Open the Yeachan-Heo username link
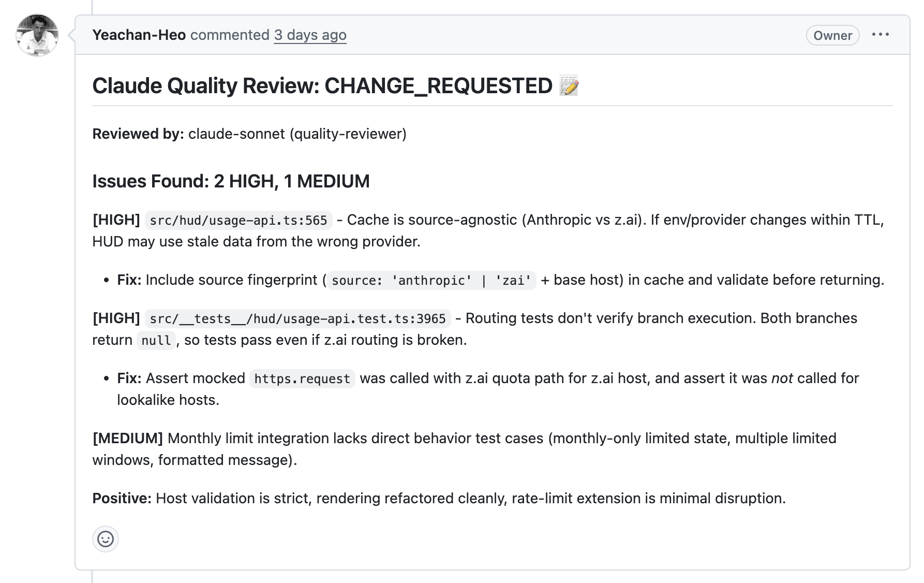Image resolution: width=924 pixels, height=583 pixels. (139, 35)
